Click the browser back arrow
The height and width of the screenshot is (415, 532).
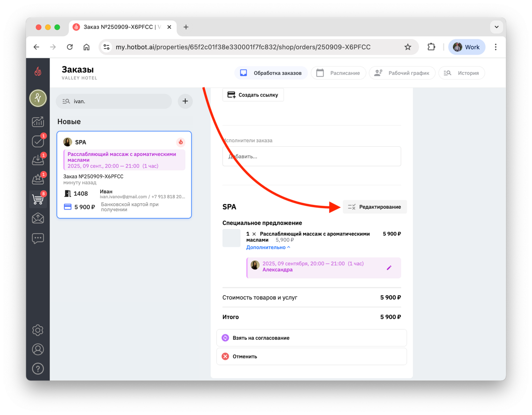(37, 47)
